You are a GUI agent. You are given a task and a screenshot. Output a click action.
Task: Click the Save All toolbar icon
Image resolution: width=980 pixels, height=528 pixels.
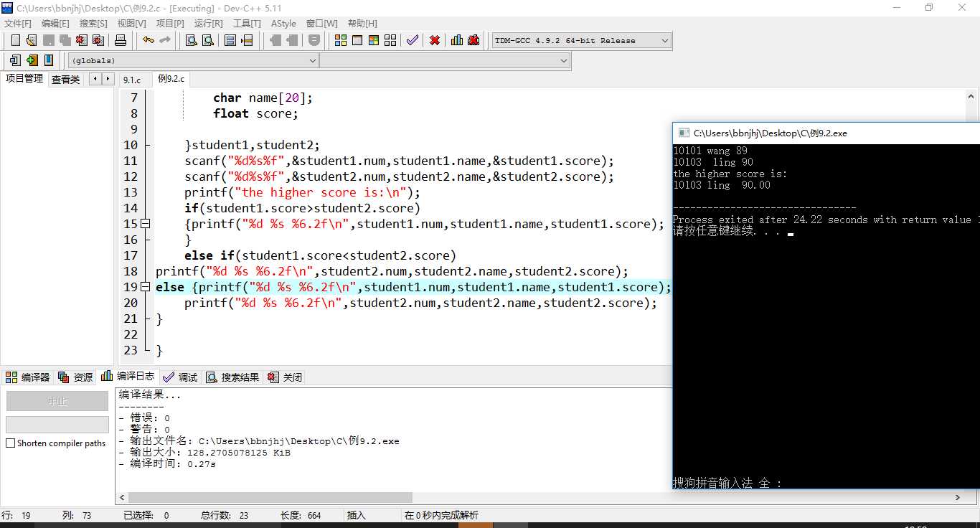click(x=65, y=40)
